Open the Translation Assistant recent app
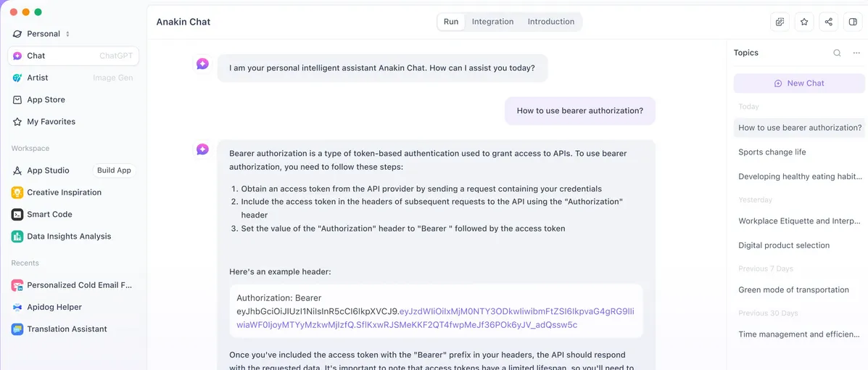The width and height of the screenshot is (868, 370). tap(67, 329)
